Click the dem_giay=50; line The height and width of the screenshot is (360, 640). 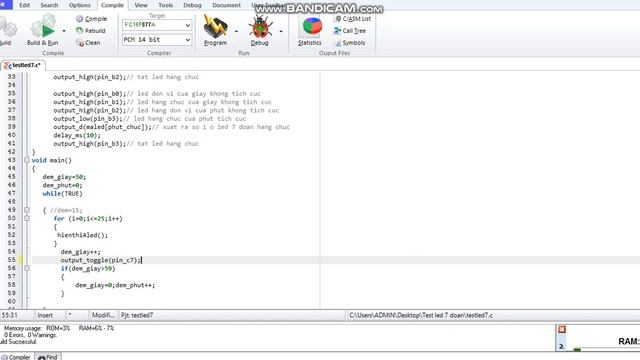(64, 177)
